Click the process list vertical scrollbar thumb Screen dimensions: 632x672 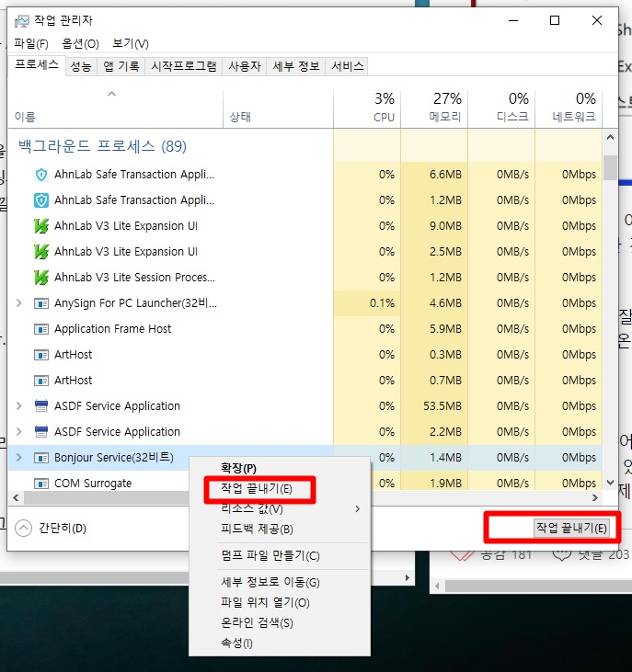(611, 167)
